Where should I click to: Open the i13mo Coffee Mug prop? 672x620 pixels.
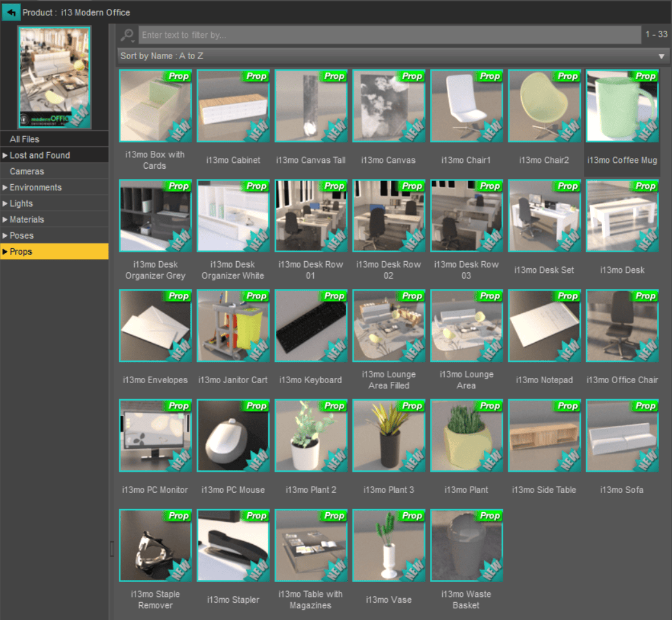[x=621, y=106]
